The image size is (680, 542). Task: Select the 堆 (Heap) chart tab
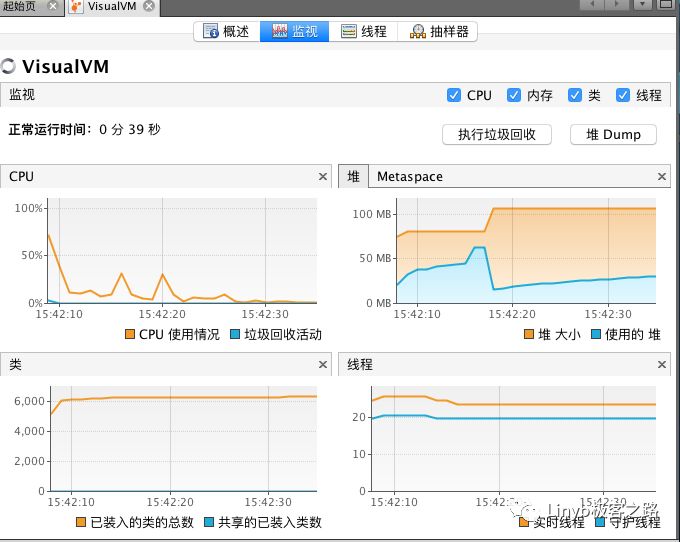[x=353, y=176]
